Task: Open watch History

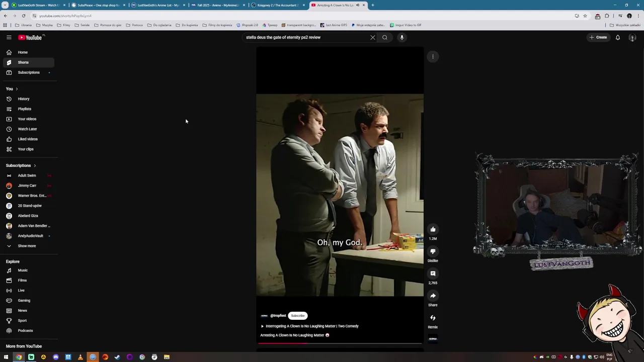Action: pyautogui.click(x=28, y=99)
